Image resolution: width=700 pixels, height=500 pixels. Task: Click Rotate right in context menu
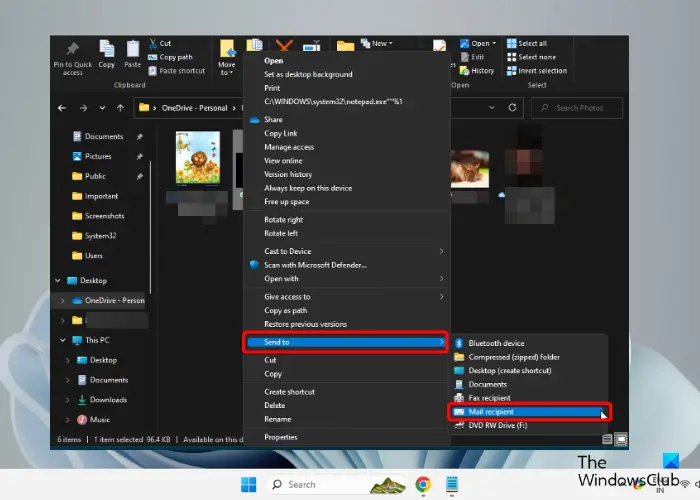[283, 220]
